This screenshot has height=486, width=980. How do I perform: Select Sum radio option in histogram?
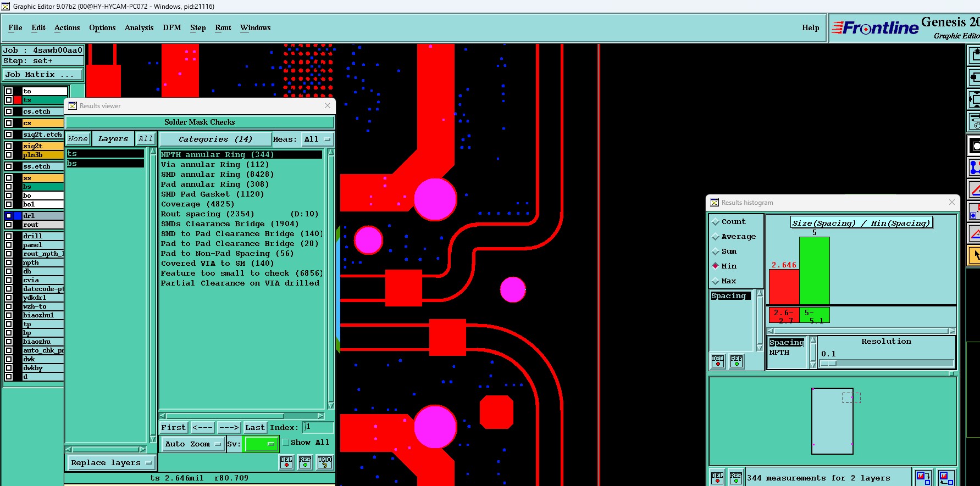(716, 252)
